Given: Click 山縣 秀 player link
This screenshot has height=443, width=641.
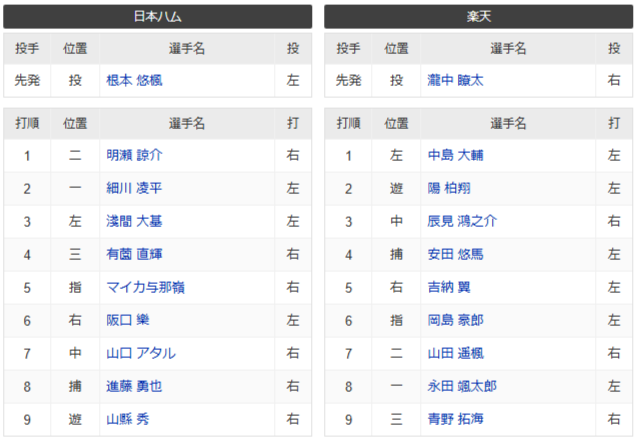Looking at the screenshot, I should (x=128, y=420).
